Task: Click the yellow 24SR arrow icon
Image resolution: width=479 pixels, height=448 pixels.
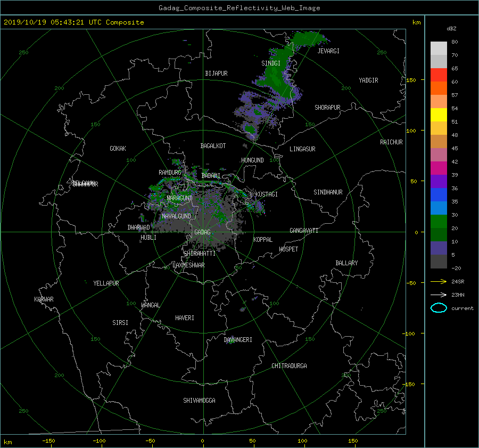Action: point(439,281)
